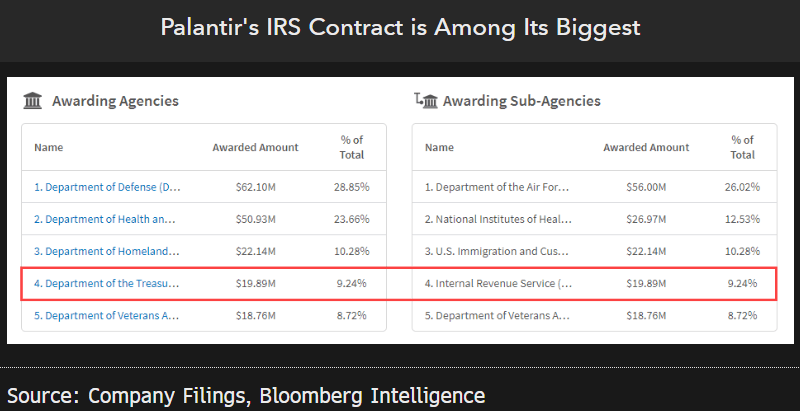Open the Department of Defense link
Viewport: 800px width, 411px height.
click(x=107, y=187)
